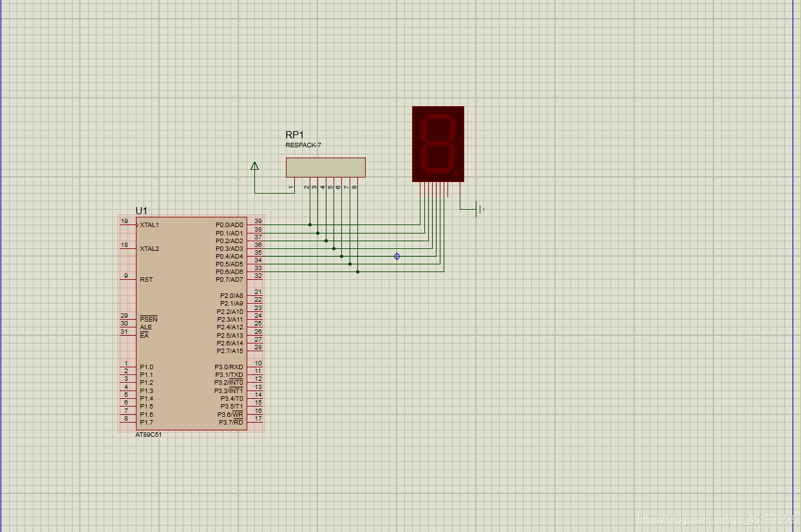Click the P0.5/AD5 pin label
The height and width of the screenshot is (532, 801).
tap(229, 264)
